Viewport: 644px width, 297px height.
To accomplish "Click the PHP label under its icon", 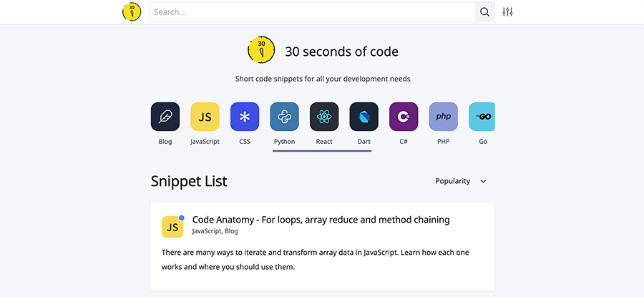I will pos(444,141).
